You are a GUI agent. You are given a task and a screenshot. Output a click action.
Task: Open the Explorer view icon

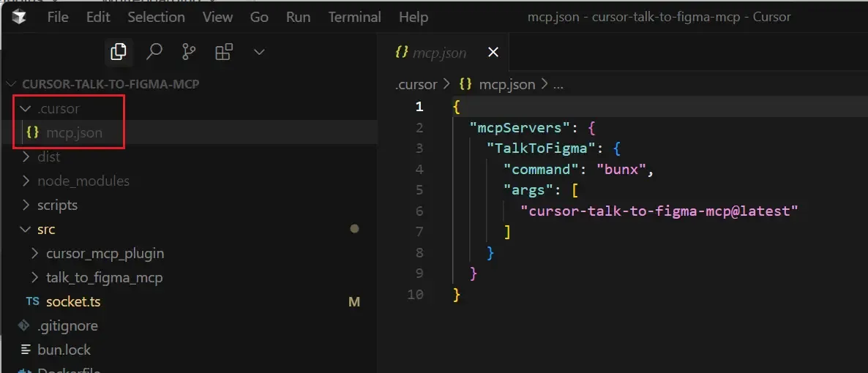coord(118,52)
